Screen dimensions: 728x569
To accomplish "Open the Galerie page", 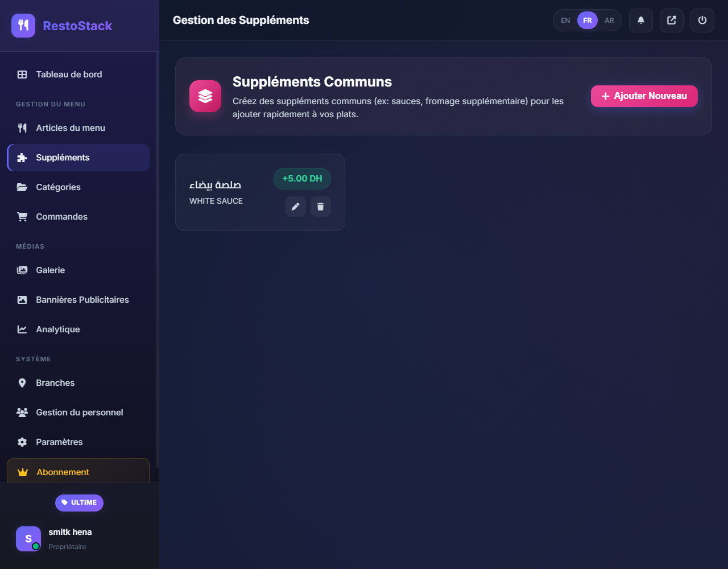I will 50,270.
